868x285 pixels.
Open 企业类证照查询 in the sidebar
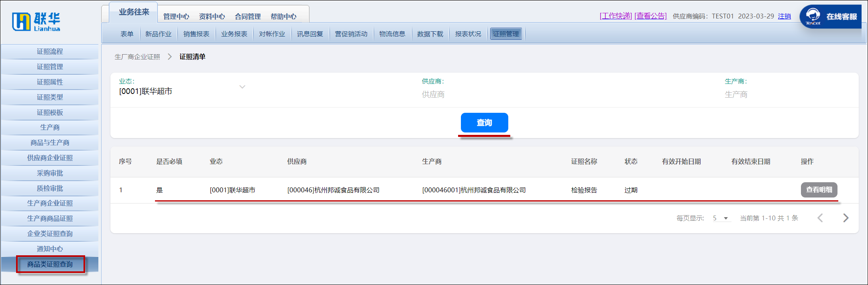pos(50,234)
